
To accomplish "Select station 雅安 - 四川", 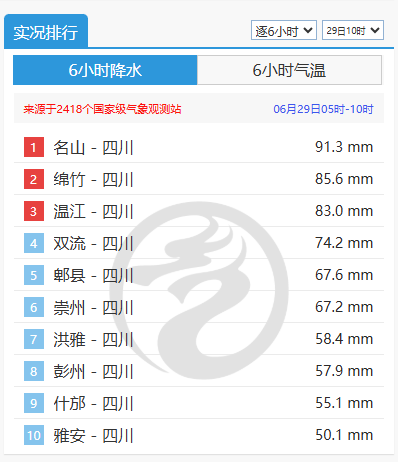I will [x=93, y=435].
